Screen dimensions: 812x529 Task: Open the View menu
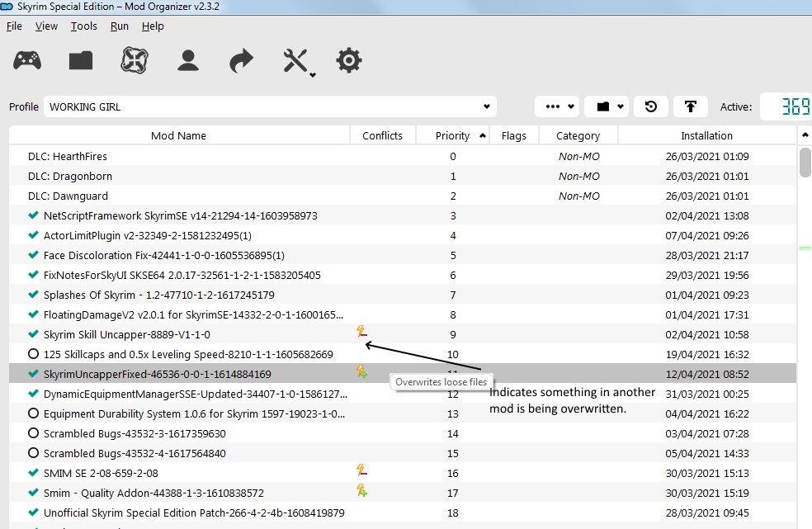pyautogui.click(x=46, y=26)
